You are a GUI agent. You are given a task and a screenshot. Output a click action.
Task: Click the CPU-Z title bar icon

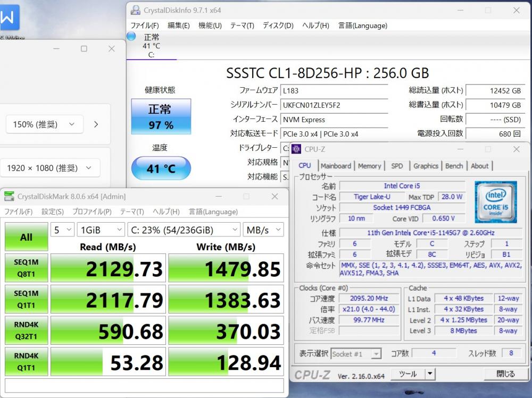(x=296, y=149)
